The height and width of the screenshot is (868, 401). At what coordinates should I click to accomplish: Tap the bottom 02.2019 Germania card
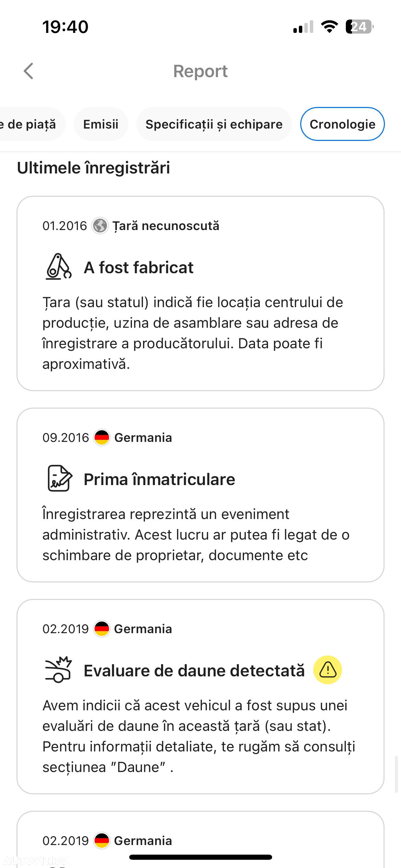[200, 840]
